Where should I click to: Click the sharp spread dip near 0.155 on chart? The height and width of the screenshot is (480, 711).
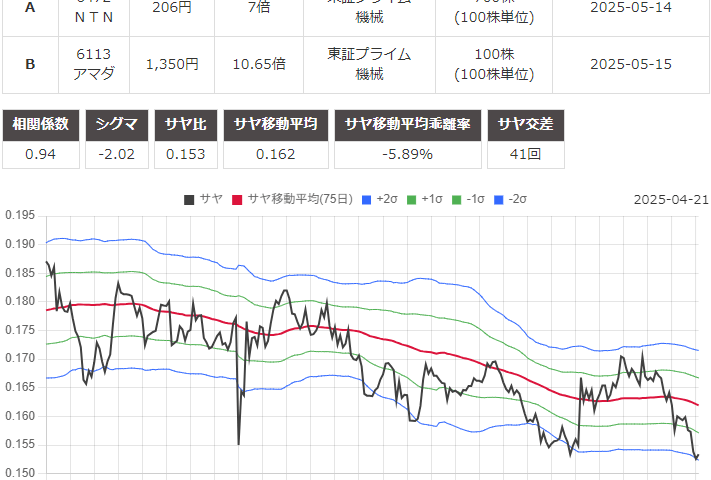[x=238, y=442]
